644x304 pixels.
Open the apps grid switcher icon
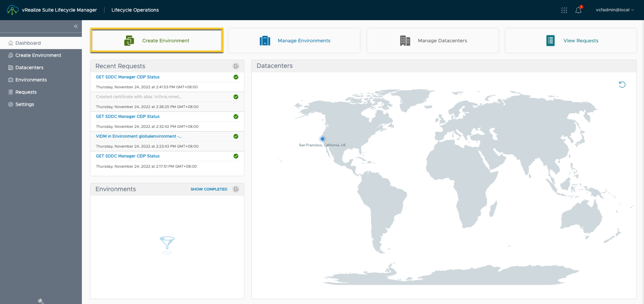click(564, 10)
